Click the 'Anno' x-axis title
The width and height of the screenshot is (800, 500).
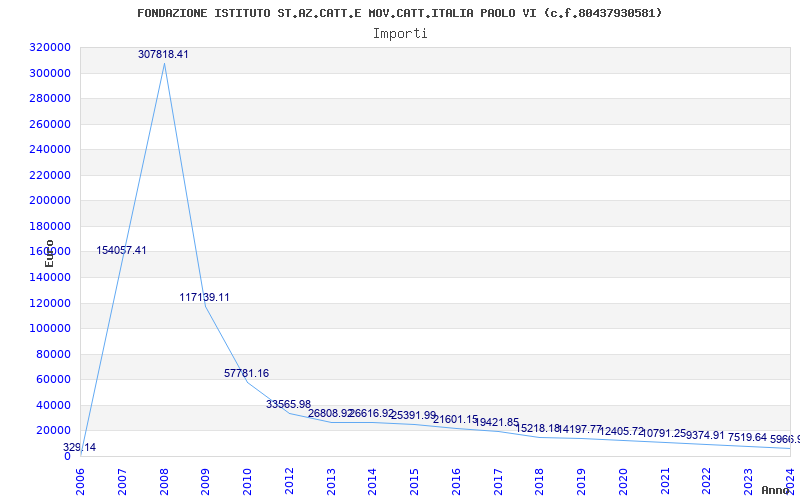(775, 490)
